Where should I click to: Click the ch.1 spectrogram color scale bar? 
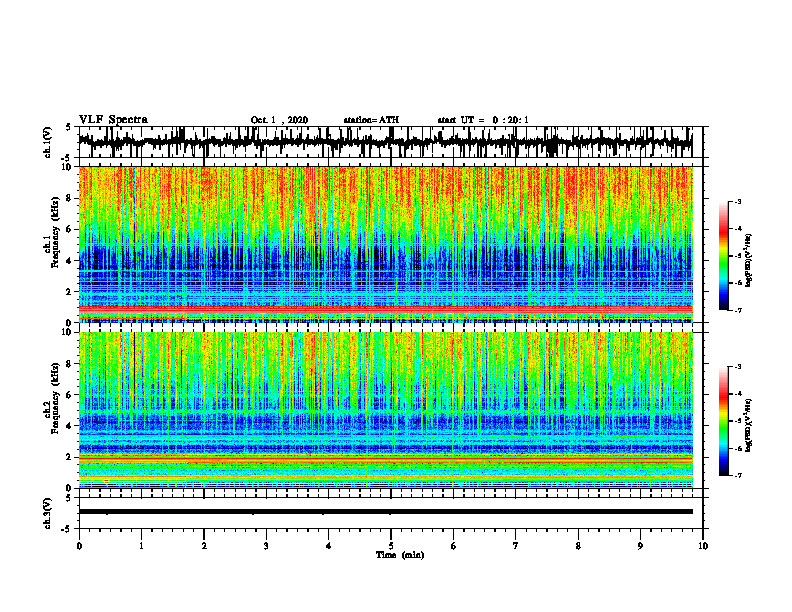pyautogui.click(x=723, y=256)
